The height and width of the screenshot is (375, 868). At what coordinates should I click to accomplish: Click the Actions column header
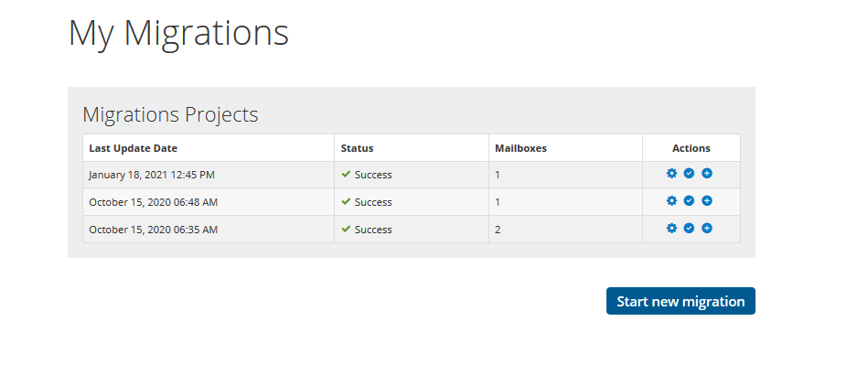[x=691, y=148]
